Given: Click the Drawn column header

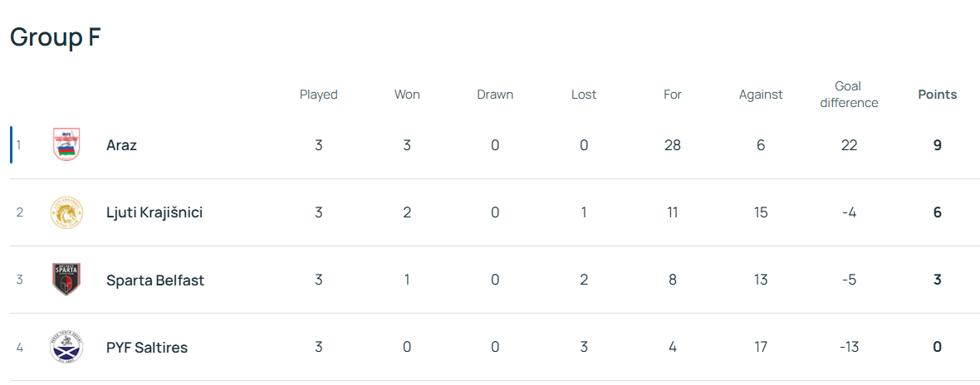Looking at the screenshot, I should click(x=495, y=95).
